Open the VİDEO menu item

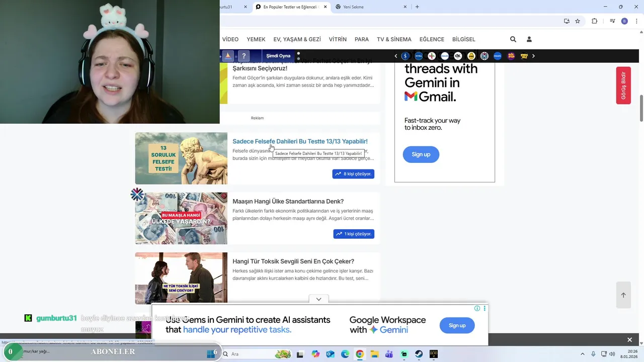230,39
